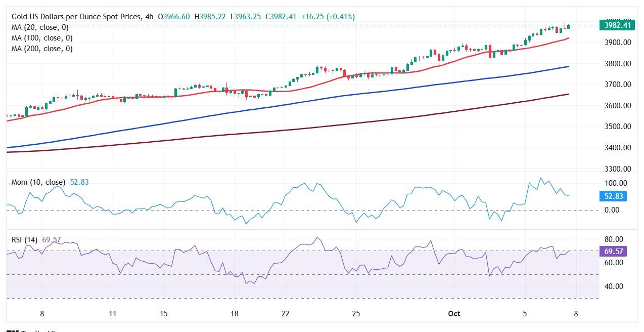Screen dimensions: 644x332
Task: Select the Mom (10, close) indicator label
Action: point(38,182)
